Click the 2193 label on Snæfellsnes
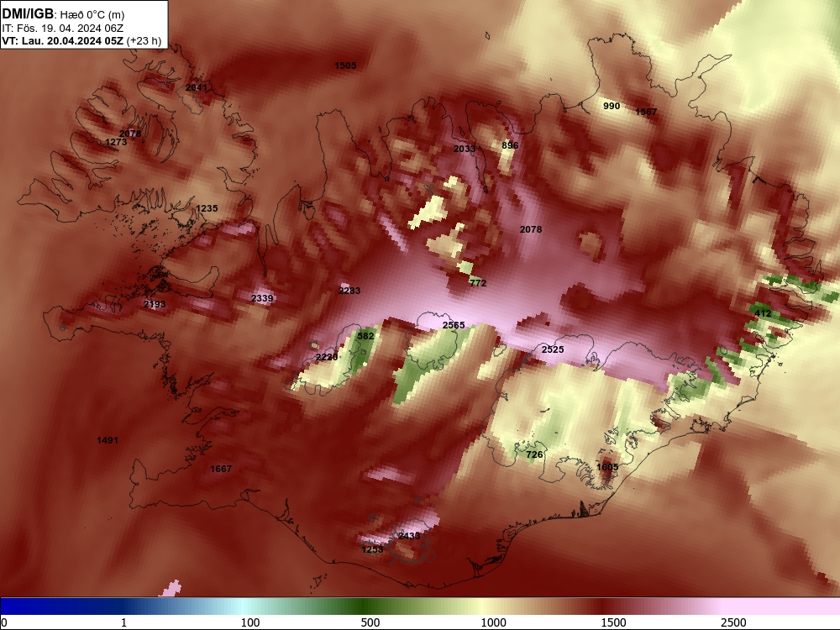This screenshot has height=630, width=840. [155, 304]
